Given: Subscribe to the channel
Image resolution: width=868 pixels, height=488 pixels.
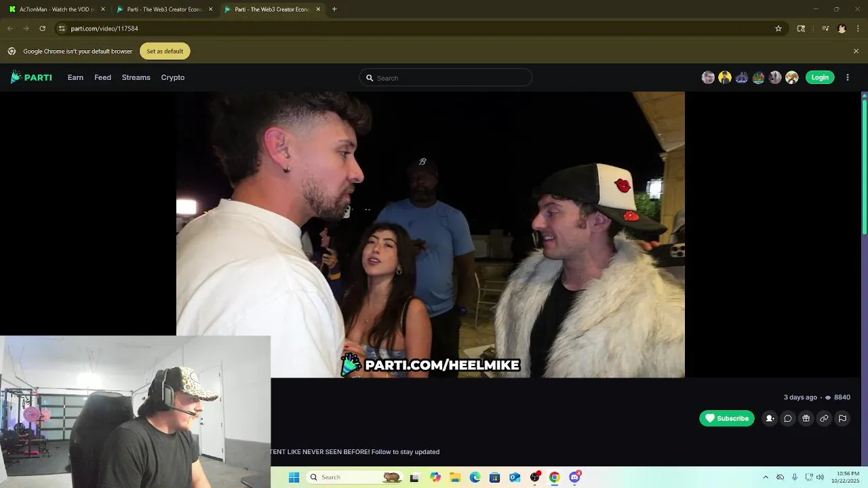Looking at the screenshot, I should [727, 418].
